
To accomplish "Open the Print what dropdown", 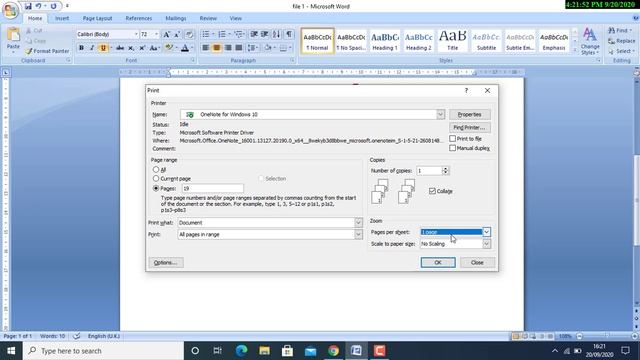I will pyautogui.click(x=358, y=222).
